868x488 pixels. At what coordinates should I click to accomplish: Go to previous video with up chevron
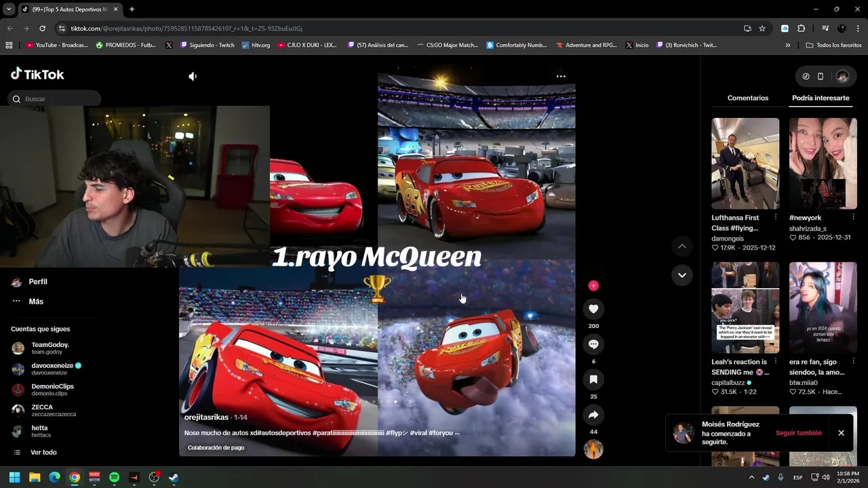click(682, 247)
